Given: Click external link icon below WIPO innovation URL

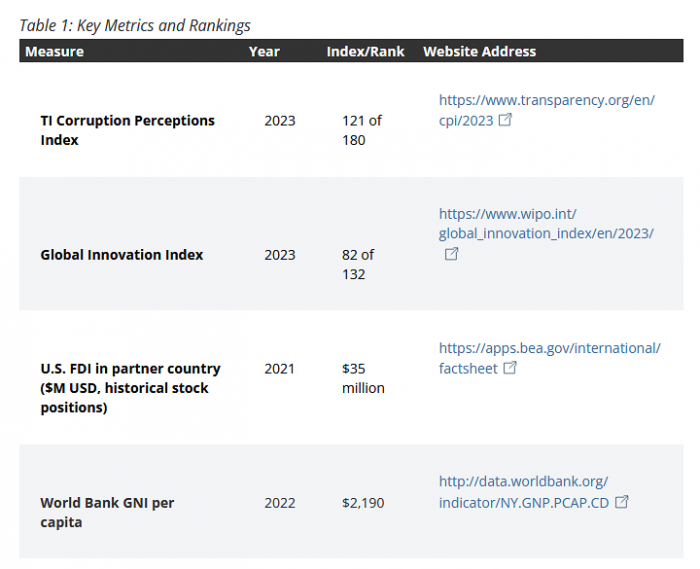Looking at the screenshot, I should (451, 254).
